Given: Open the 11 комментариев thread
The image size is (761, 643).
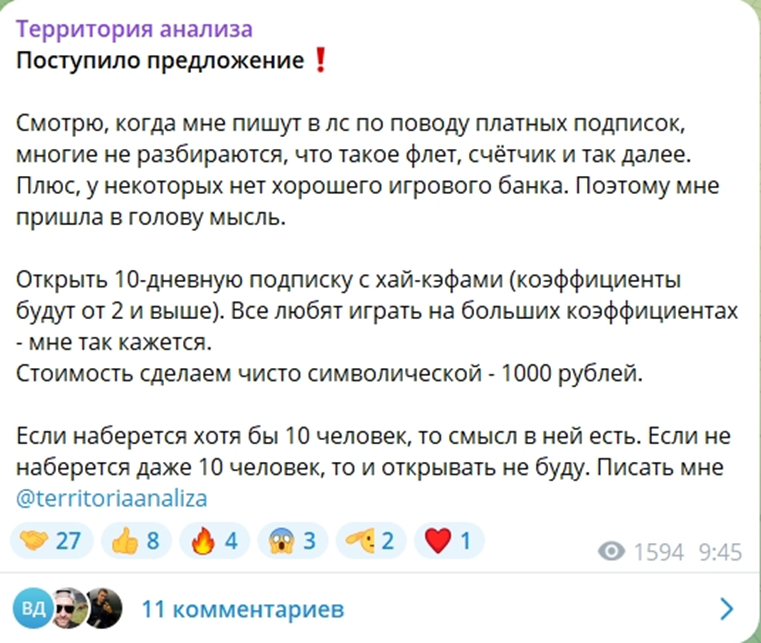Looking at the screenshot, I should pyautogui.click(x=243, y=608).
